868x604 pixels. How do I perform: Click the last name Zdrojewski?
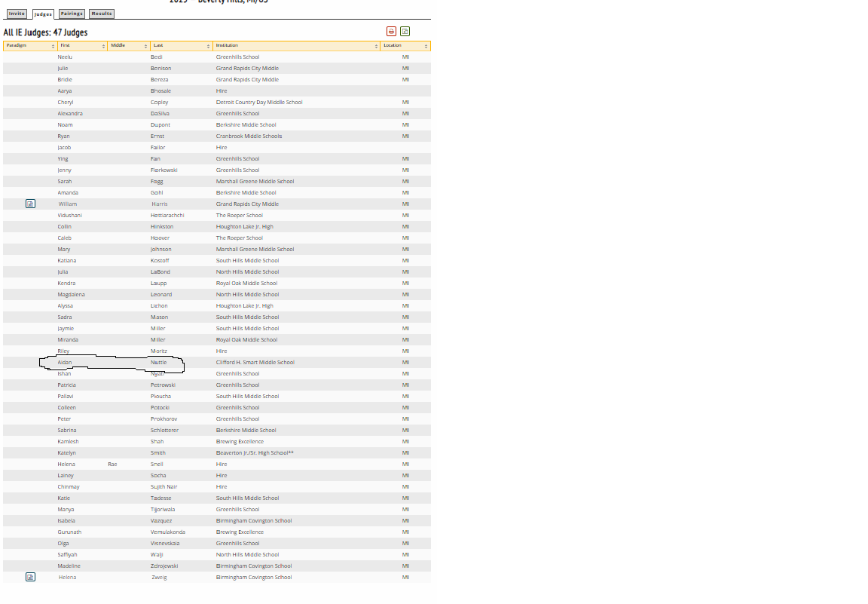tap(164, 566)
